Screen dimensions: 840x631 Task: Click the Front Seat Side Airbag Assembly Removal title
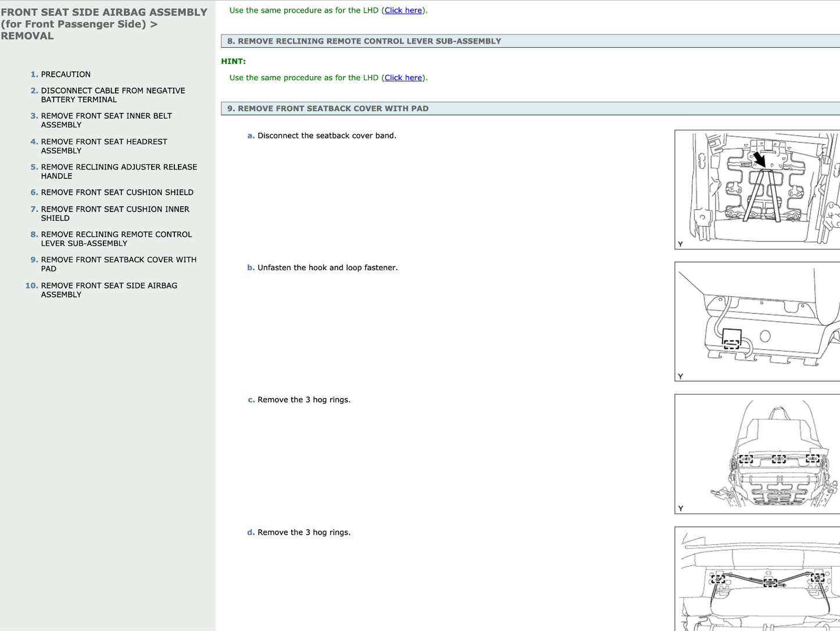point(103,24)
